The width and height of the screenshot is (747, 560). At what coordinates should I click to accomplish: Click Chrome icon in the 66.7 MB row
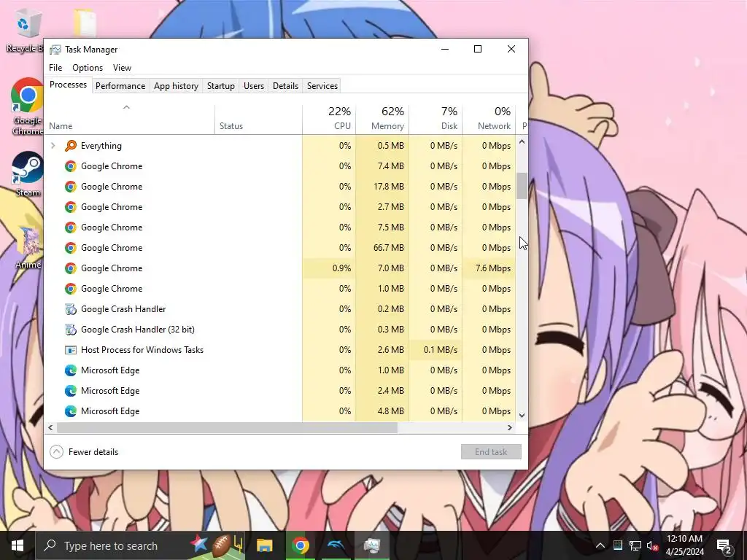[x=71, y=248]
